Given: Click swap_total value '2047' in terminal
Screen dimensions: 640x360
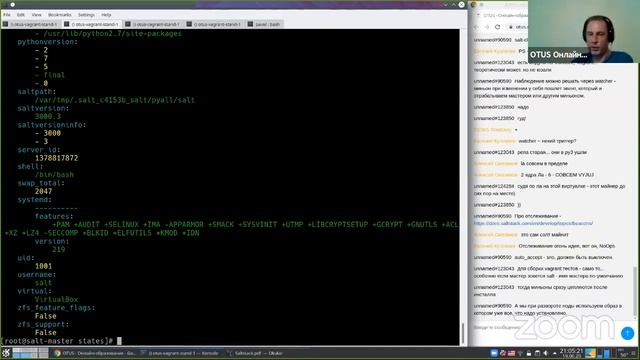Looking at the screenshot, I should pos(43,191).
